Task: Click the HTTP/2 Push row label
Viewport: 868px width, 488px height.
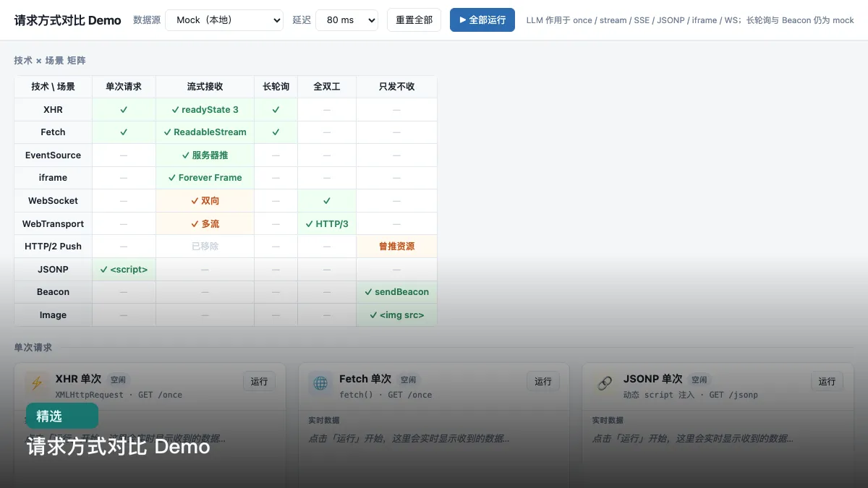Action: click(x=53, y=247)
